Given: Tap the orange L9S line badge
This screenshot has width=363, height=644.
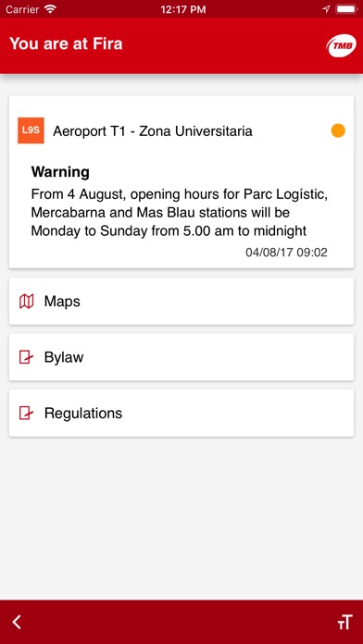Looking at the screenshot, I should pyautogui.click(x=31, y=130).
